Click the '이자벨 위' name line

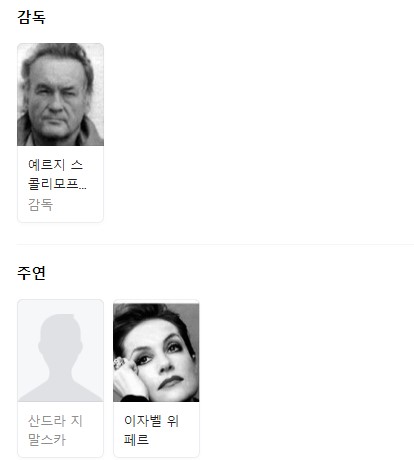click(151, 421)
